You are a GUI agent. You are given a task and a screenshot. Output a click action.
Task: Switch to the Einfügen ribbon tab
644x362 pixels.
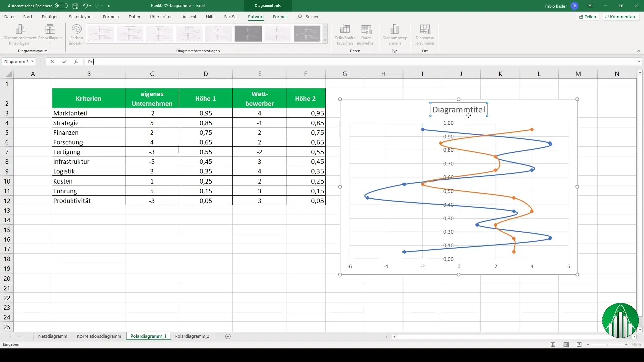(x=50, y=17)
